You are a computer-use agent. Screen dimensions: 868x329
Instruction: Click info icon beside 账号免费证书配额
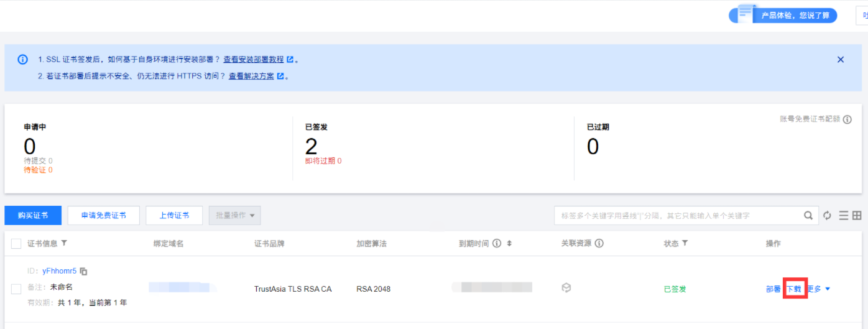coord(847,119)
